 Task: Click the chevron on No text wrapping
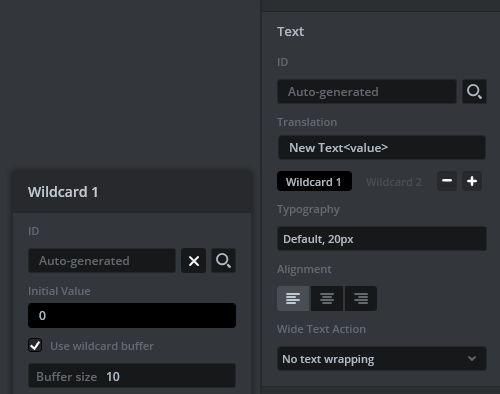point(472,359)
